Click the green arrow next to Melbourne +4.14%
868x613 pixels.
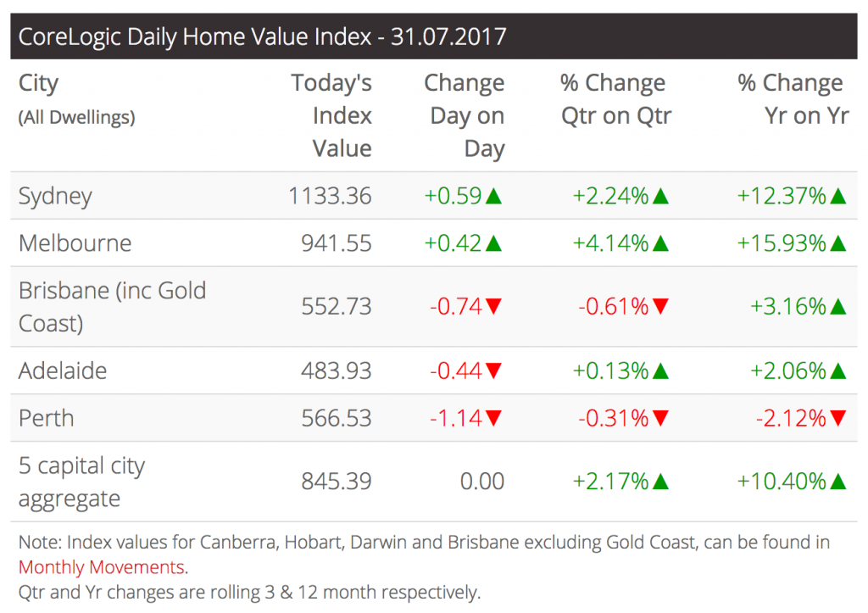pos(661,244)
